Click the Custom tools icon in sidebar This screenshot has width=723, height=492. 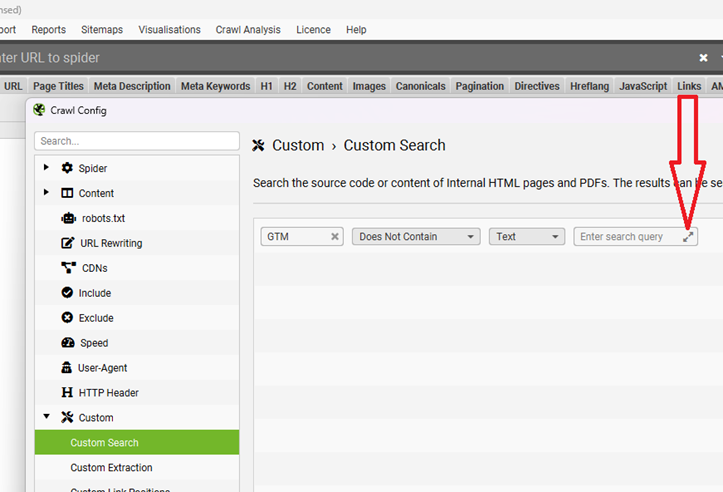pos(67,417)
